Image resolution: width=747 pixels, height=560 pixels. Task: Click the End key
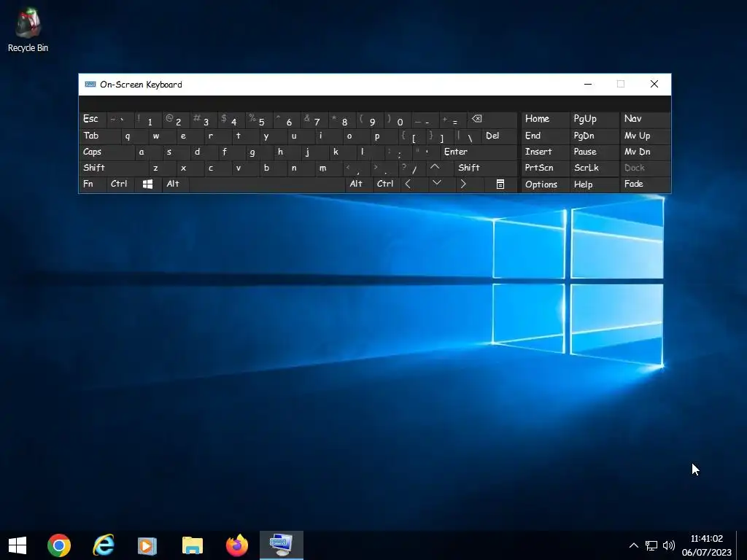pos(546,136)
